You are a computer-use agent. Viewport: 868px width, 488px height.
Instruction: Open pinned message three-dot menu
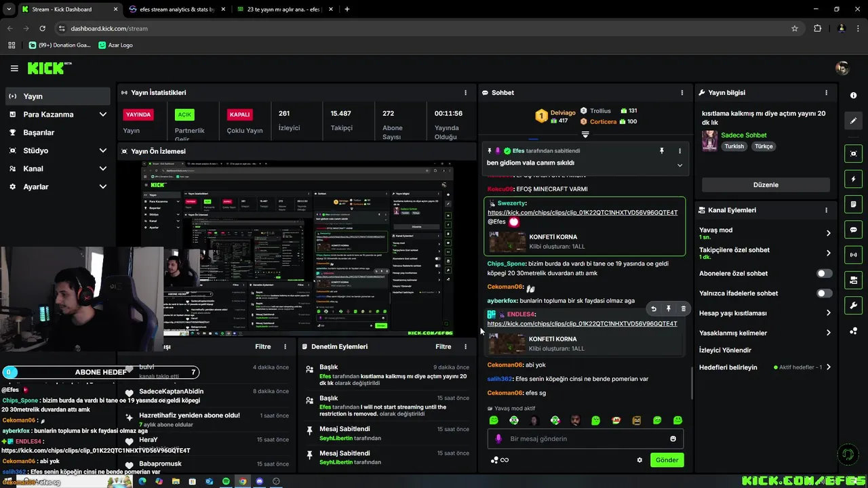tap(679, 150)
